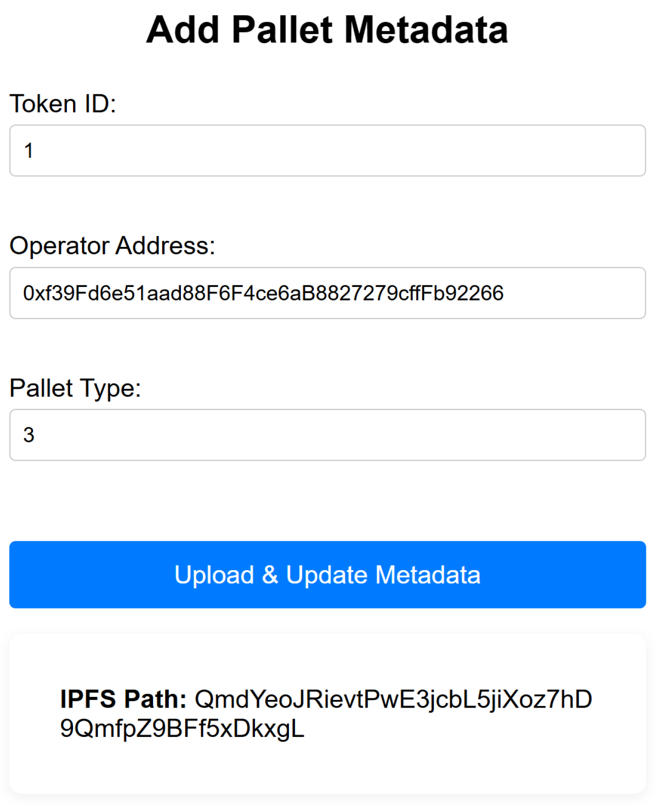Click the word Metadata in the page title
The height and width of the screenshot is (812, 659).
tap(426, 30)
